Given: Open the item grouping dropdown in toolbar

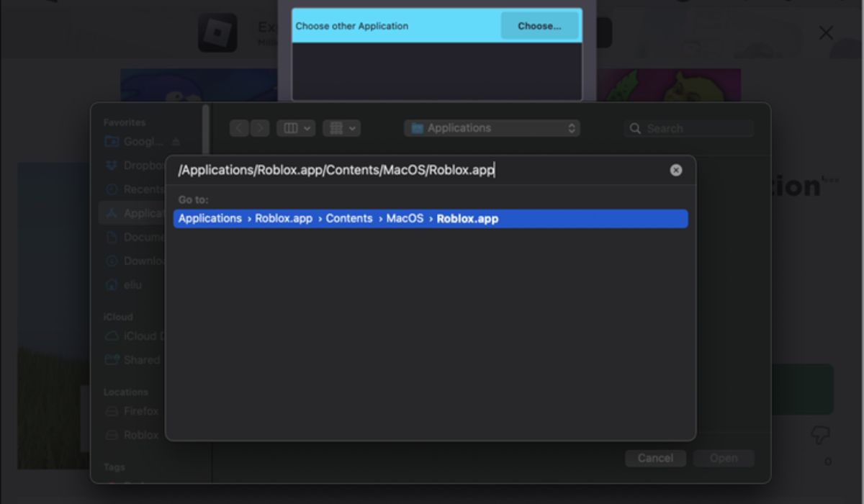Looking at the screenshot, I should click(341, 128).
